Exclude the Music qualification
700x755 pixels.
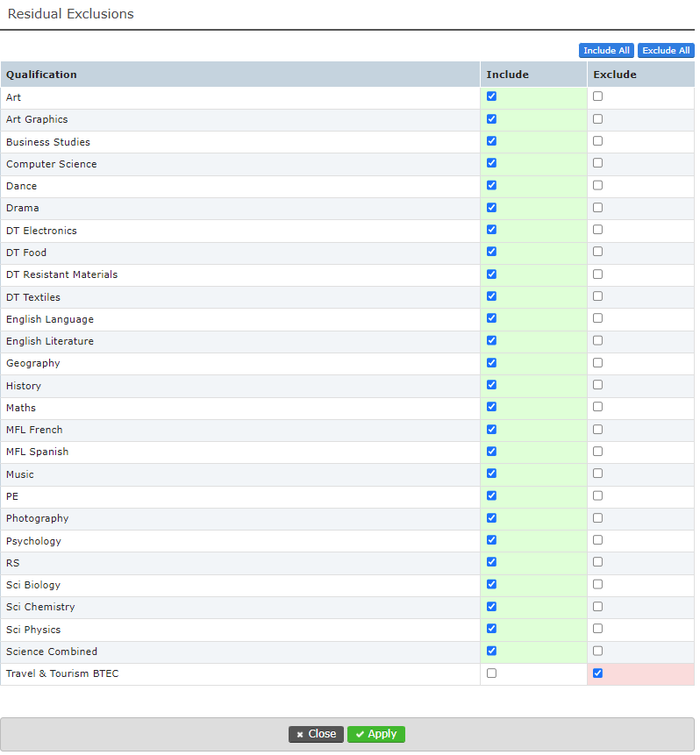click(597, 474)
